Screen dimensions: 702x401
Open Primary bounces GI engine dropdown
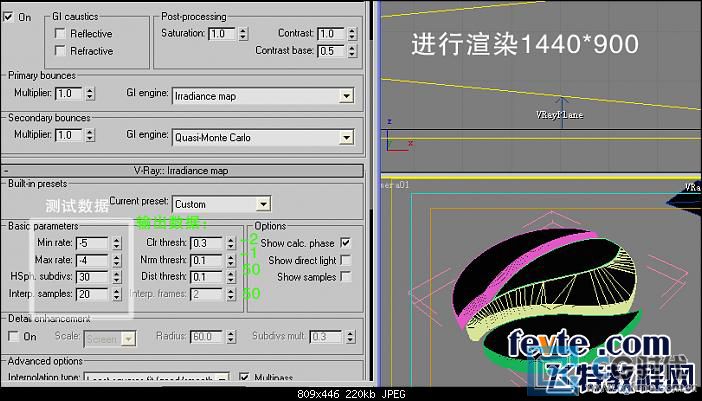pyautogui.click(x=346, y=96)
